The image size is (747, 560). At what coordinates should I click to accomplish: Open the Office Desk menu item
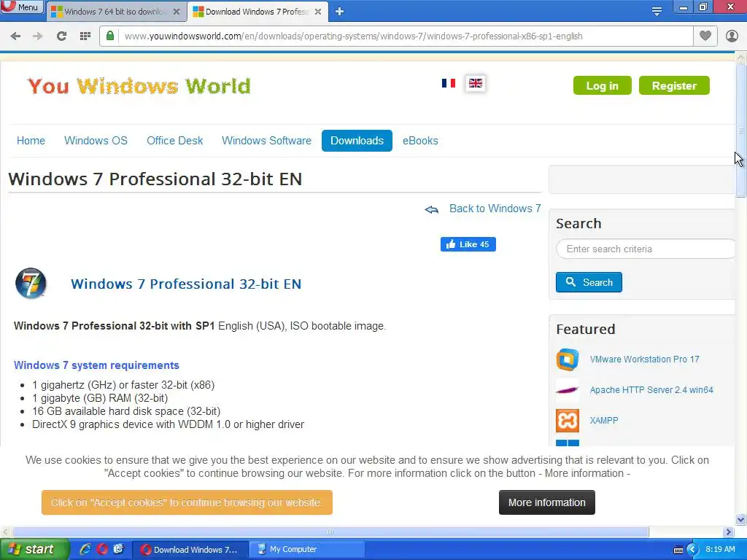[x=175, y=141]
